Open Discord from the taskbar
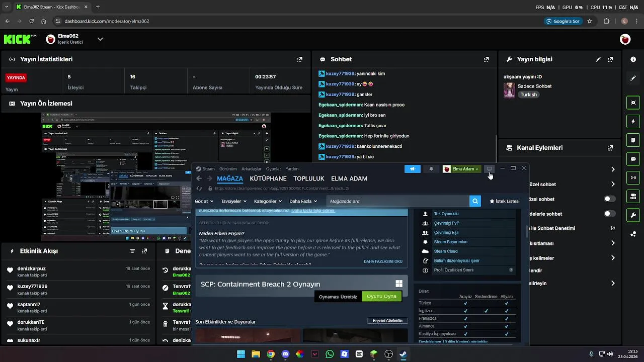 285,354
